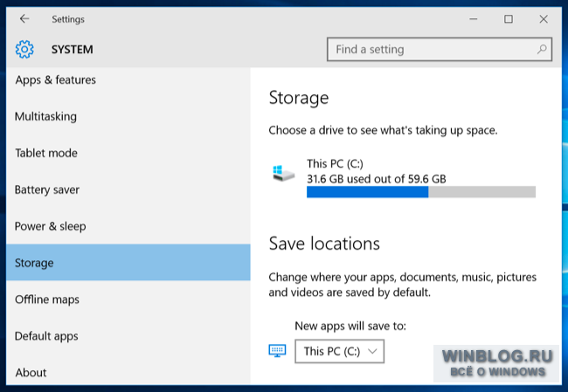
Task: Open Multitasking settings
Action: (128, 116)
